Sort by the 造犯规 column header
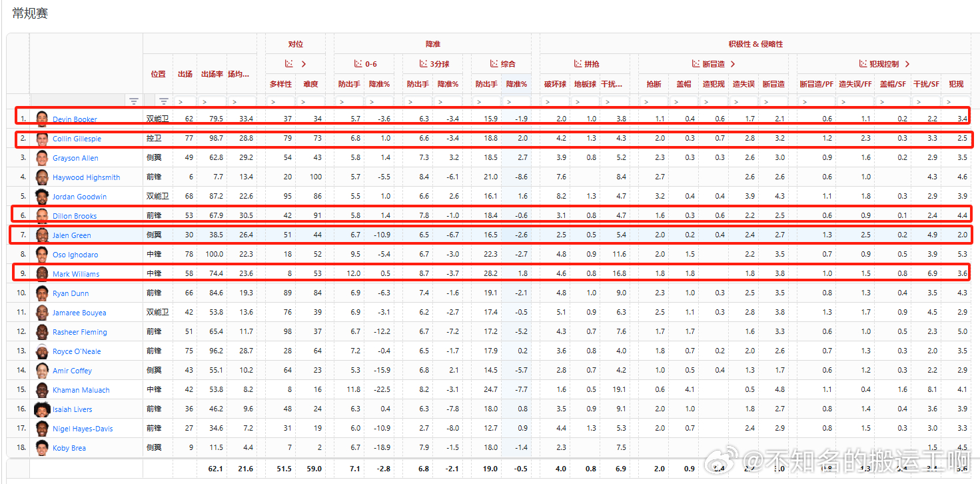Screen dimensions: 980x484 point(714,84)
